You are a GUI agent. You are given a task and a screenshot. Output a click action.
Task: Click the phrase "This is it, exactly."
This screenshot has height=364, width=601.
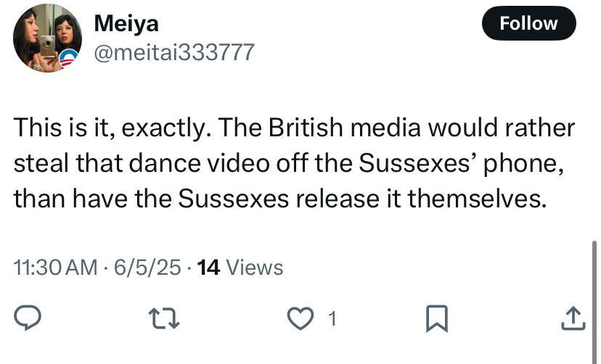point(111,130)
